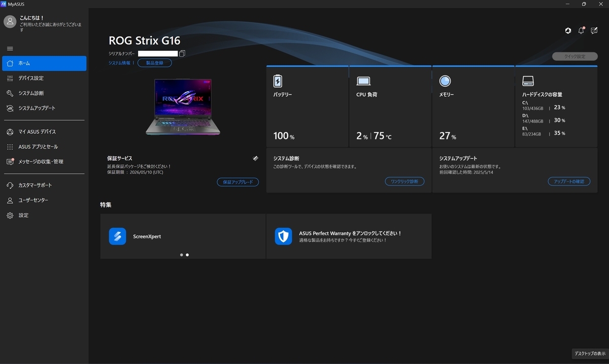Click the ASUS logo icon at top right

tap(568, 31)
